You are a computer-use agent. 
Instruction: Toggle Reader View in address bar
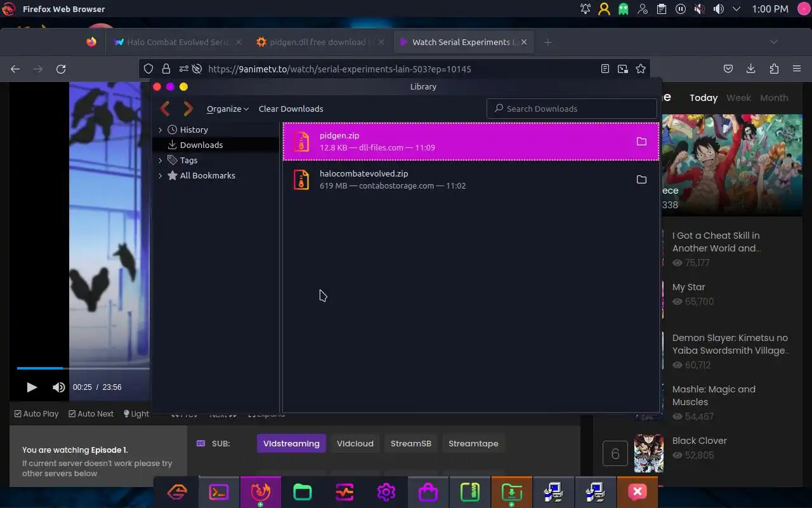pyautogui.click(x=605, y=69)
